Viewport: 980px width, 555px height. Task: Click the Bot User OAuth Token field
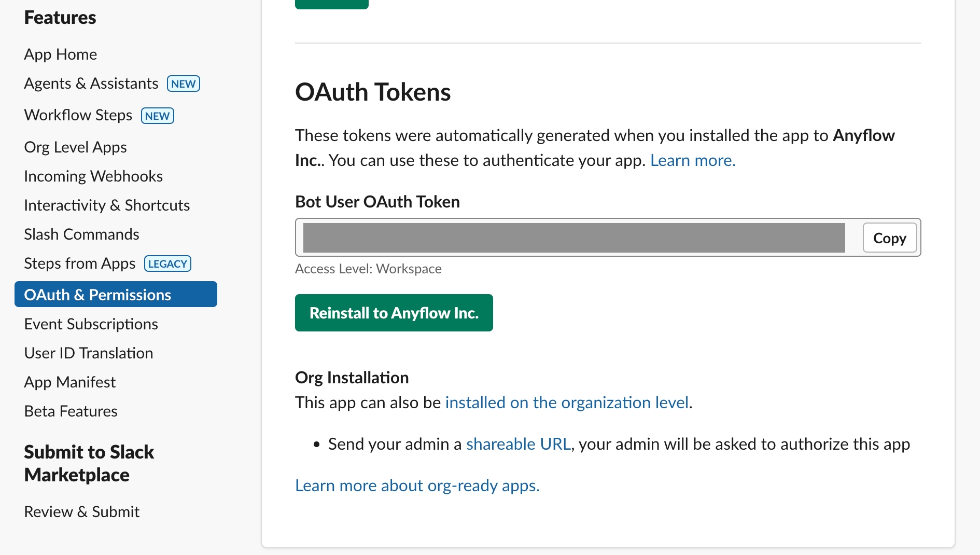[573, 238]
